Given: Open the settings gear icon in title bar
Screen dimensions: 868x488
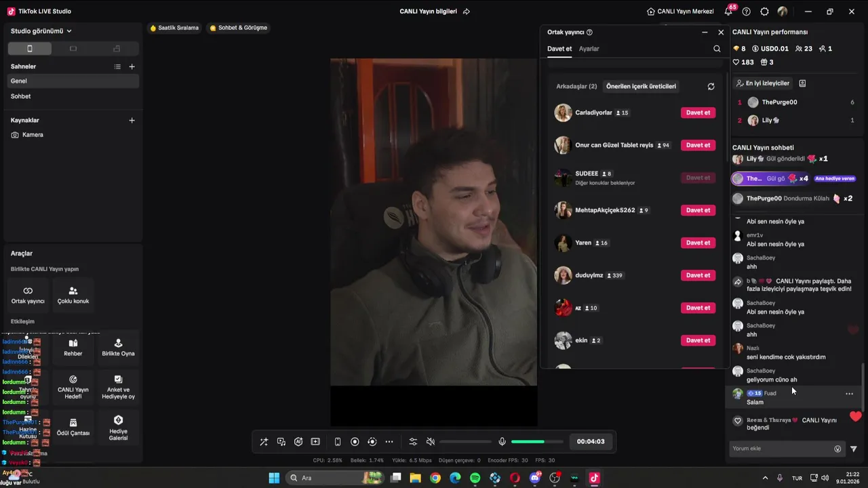Looking at the screenshot, I should pos(765,12).
